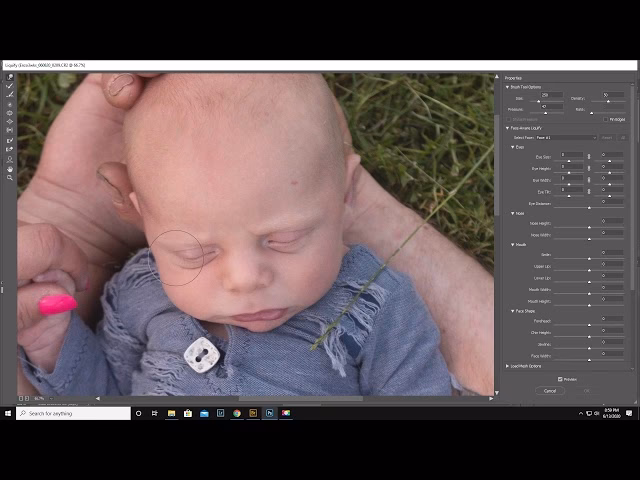Click the Forehead slider
Viewport: 640px width, 480px height.
tap(589, 325)
